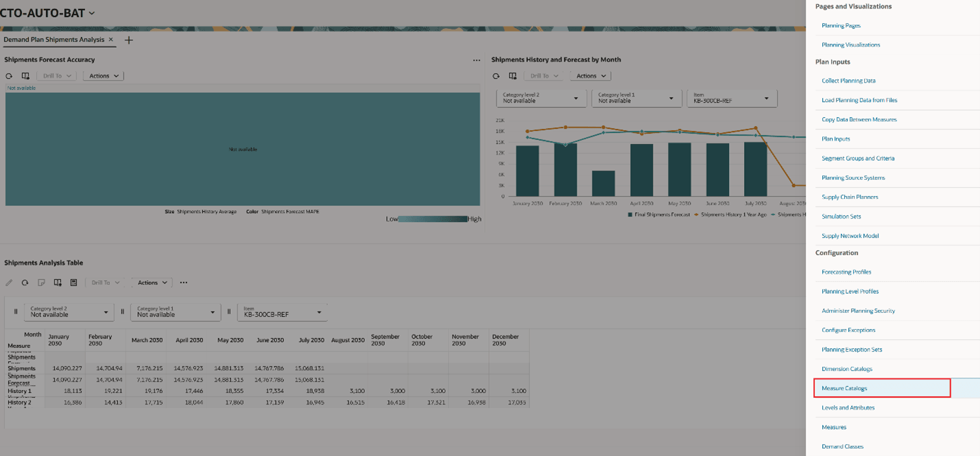The width and height of the screenshot is (980, 456).
Task: Close the Demand Plan Shipments Analysis tab
Action: point(110,40)
